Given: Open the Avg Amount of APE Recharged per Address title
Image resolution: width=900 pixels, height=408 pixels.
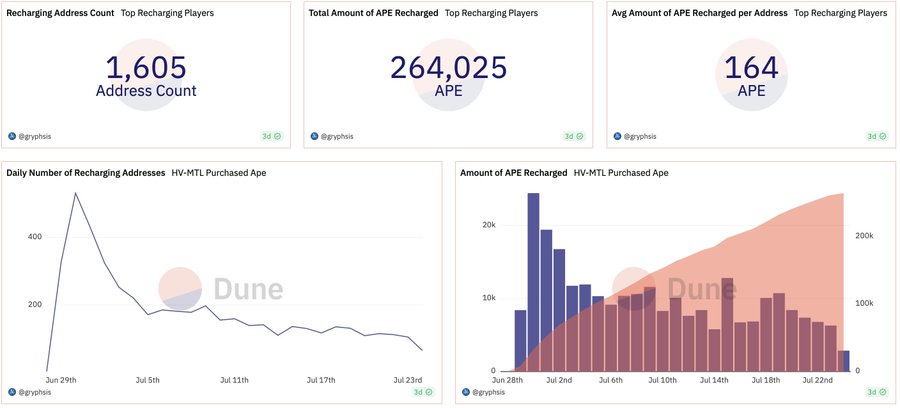Looking at the screenshot, I should coord(700,13).
